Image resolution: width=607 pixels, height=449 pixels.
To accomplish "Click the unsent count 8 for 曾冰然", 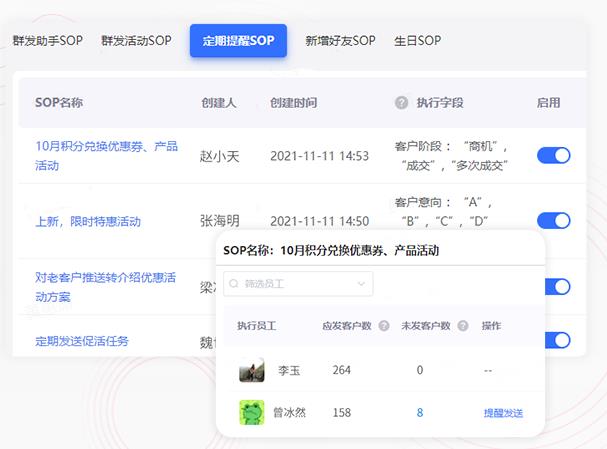I will click(x=420, y=413).
